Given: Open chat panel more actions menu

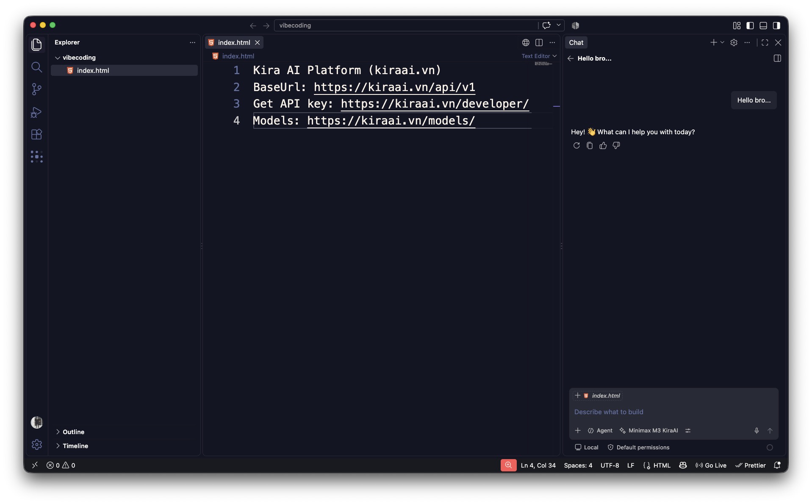Looking at the screenshot, I should coord(747,42).
